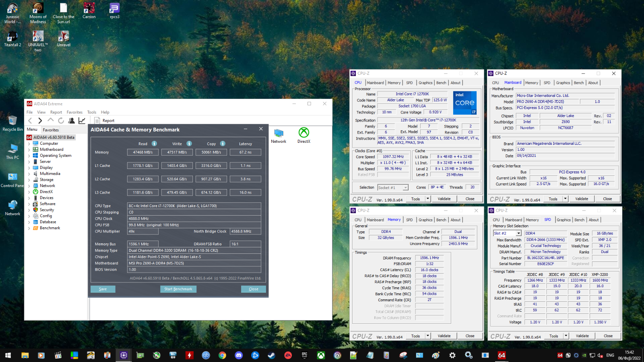Viewport: 644px width, 362px height.
Task: Open the Slot #2 dropdown in SPD window
Action: [x=507, y=233]
